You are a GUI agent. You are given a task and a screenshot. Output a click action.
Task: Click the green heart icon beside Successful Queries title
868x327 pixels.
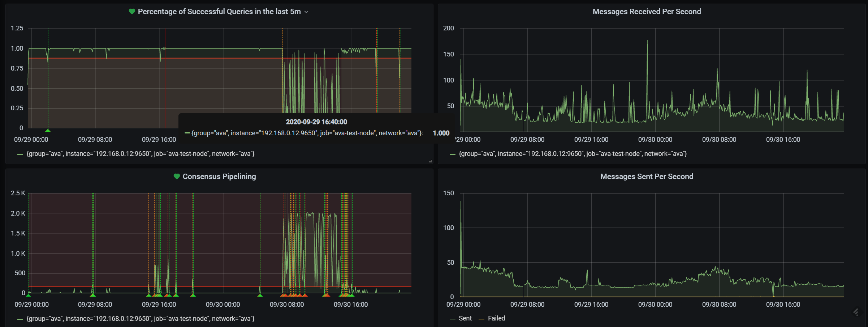coord(131,11)
